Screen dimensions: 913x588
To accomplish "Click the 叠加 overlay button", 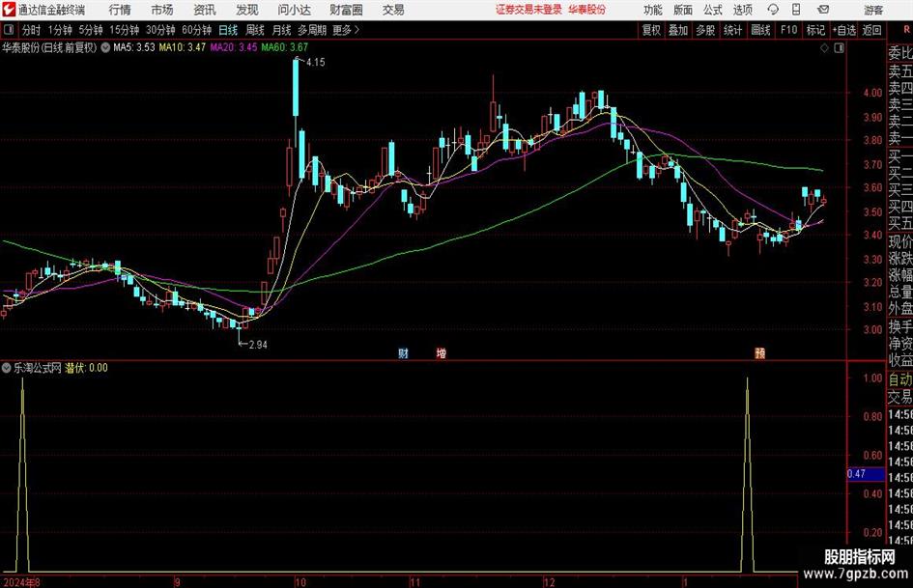I will [x=678, y=30].
